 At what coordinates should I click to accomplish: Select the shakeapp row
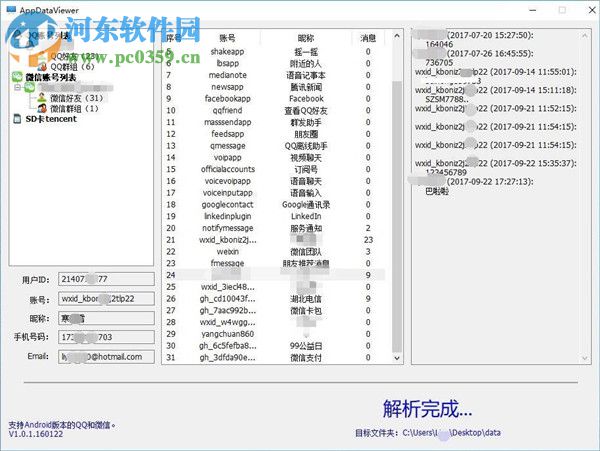tap(274, 51)
